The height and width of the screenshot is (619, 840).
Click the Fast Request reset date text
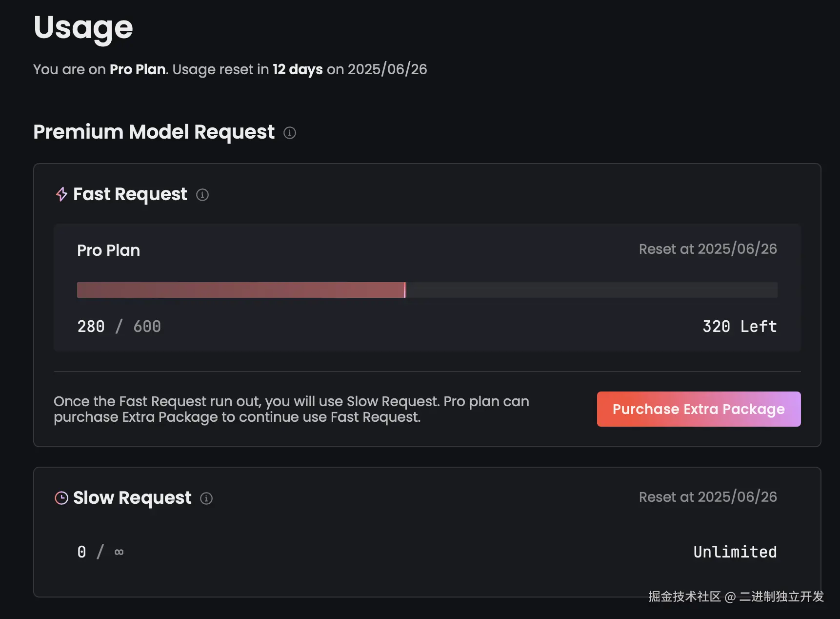(708, 249)
